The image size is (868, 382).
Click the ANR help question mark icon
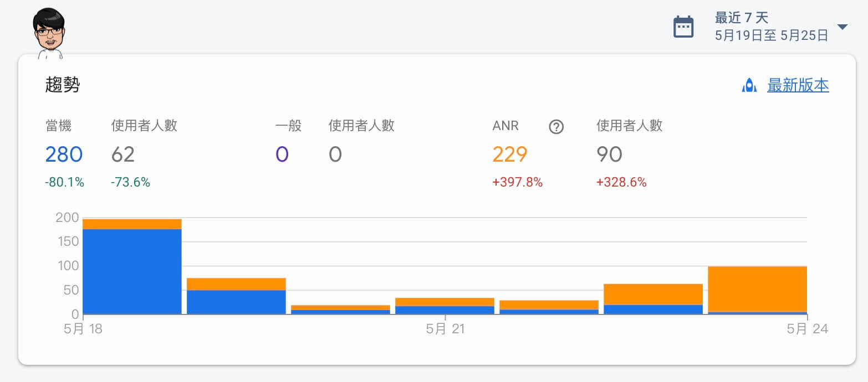(556, 127)
